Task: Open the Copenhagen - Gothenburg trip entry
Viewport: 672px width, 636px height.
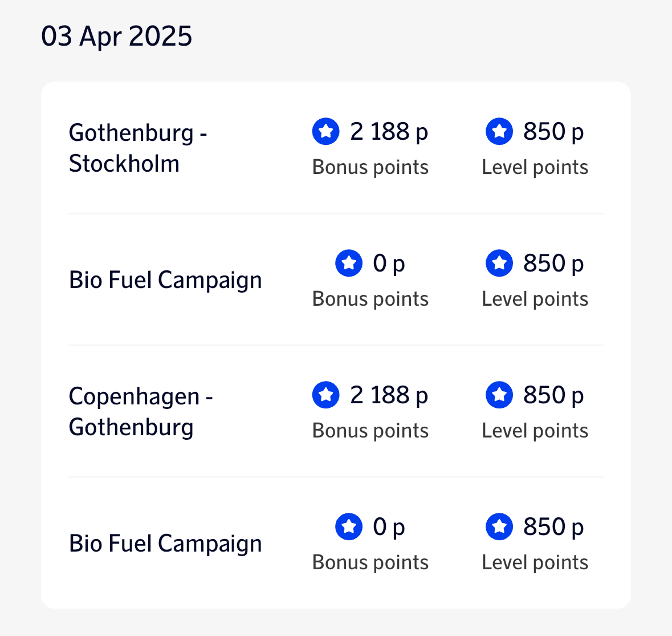Action: tap(141, 411)
